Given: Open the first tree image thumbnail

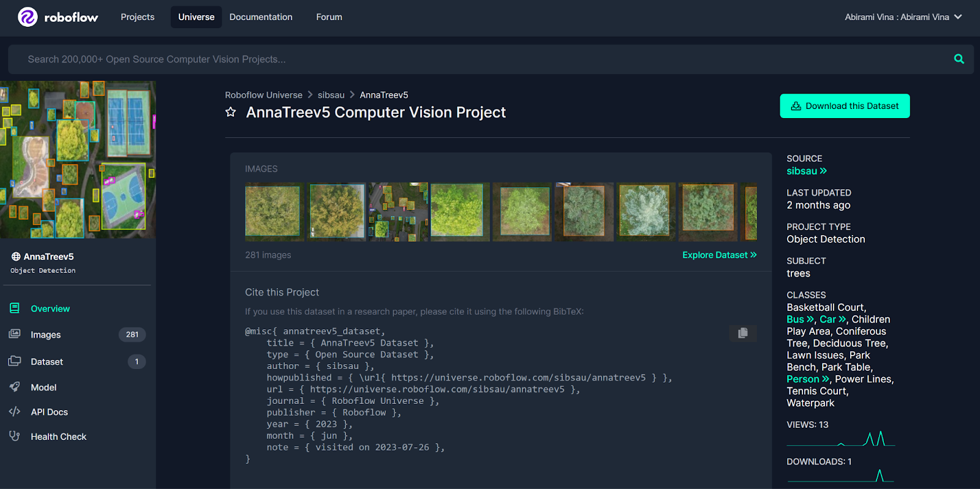Looking at the screenshot, I should point(273,212).
